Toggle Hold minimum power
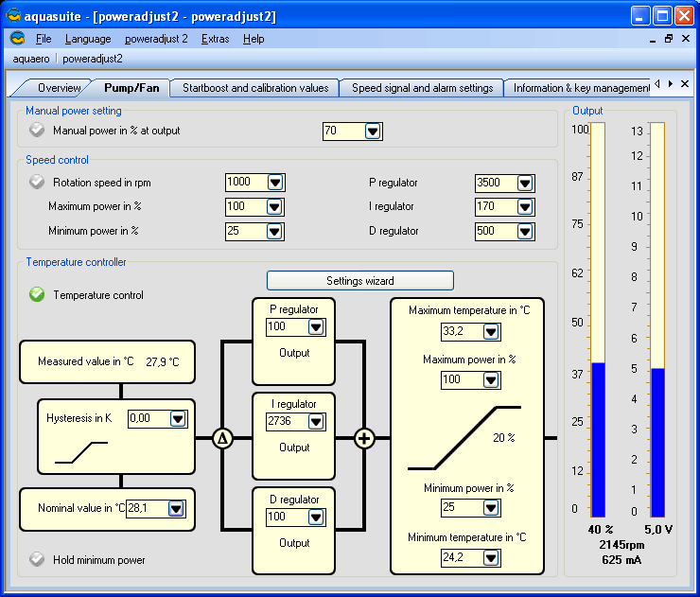The width and height of the screenshot is (700, 597). 37,560
